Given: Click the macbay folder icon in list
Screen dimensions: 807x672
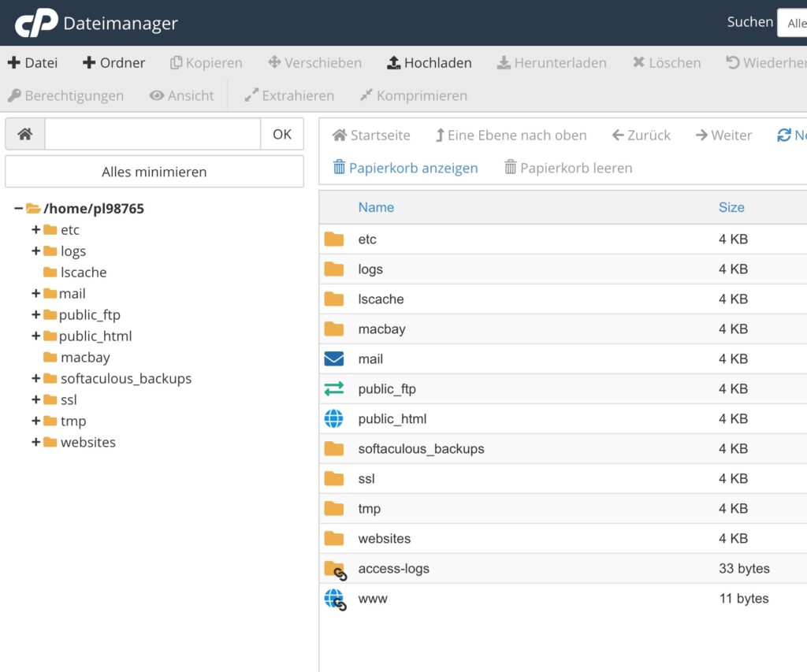Looking at the screenshot, I should coord(334,329).
